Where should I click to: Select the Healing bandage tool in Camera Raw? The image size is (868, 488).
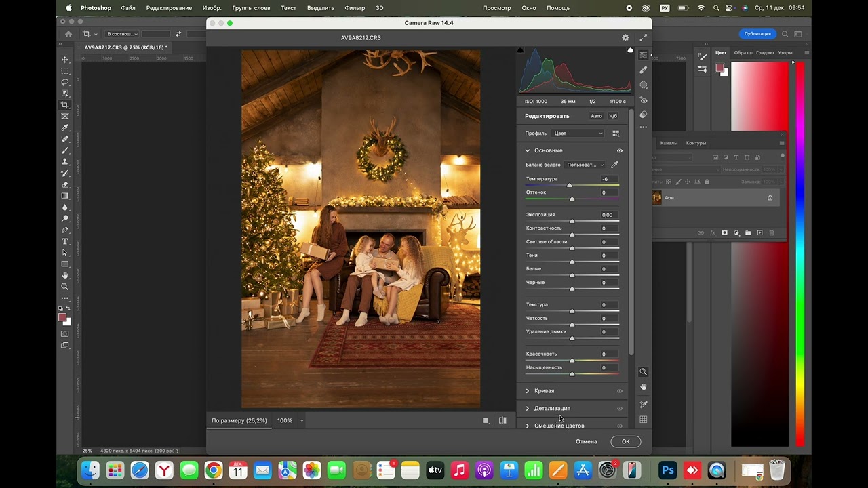644,70
